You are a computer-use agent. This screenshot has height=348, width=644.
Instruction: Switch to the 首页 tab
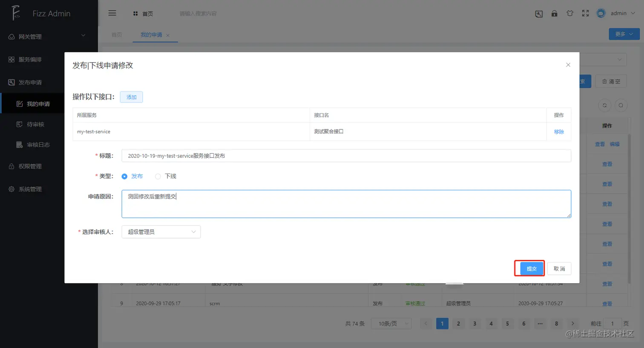(117, 35)
